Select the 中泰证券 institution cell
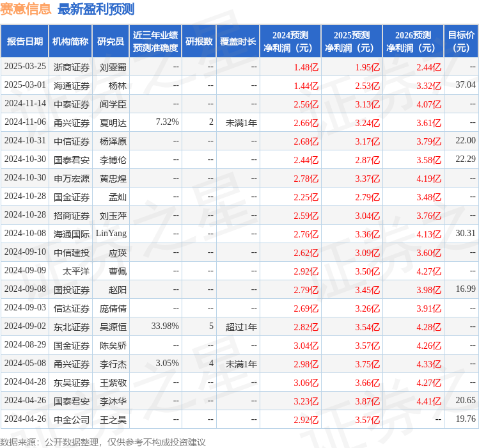 72,104
